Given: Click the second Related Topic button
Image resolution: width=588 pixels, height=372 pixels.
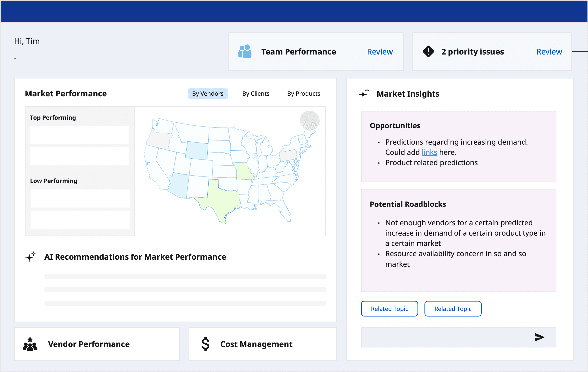Looking at the screenshot, I should tap(453, 309).
